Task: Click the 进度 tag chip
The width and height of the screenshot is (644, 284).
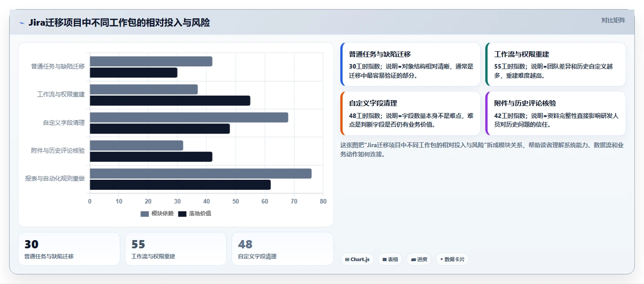Action: click(419, 259)
